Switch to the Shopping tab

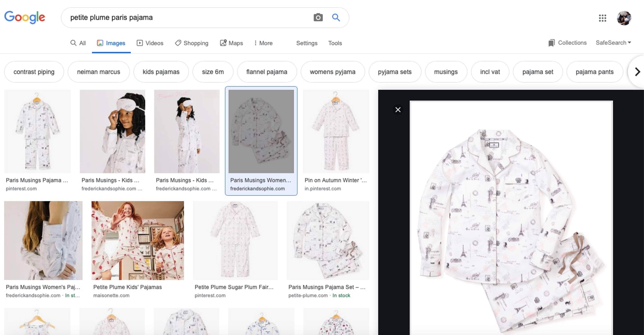pos(192,43)
